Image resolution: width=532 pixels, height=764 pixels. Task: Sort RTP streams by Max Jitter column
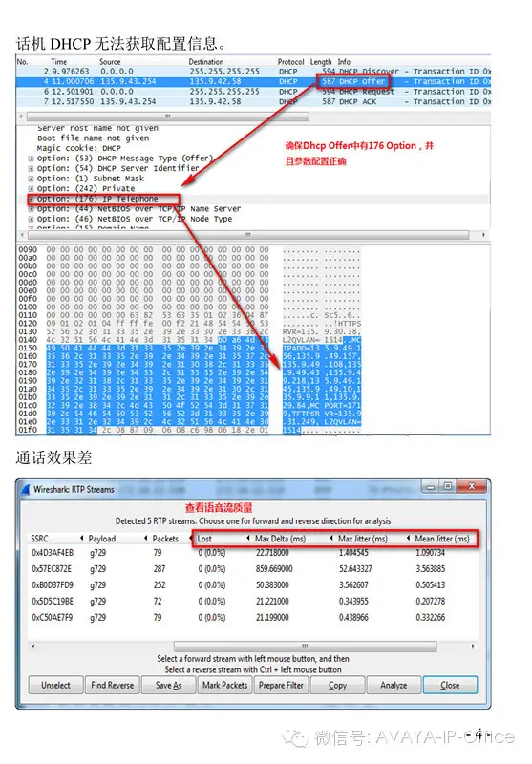pos(363,539)
